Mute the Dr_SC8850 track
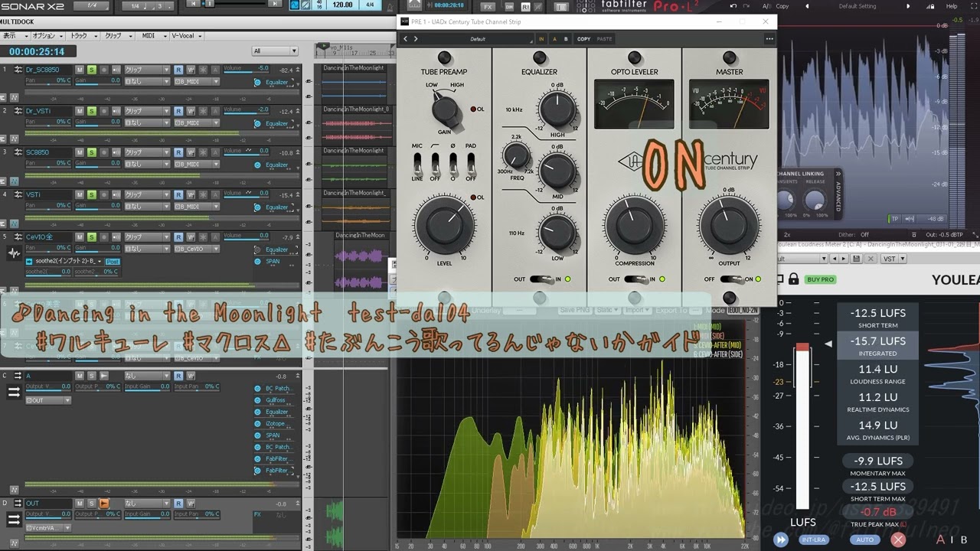 point(80,69)
